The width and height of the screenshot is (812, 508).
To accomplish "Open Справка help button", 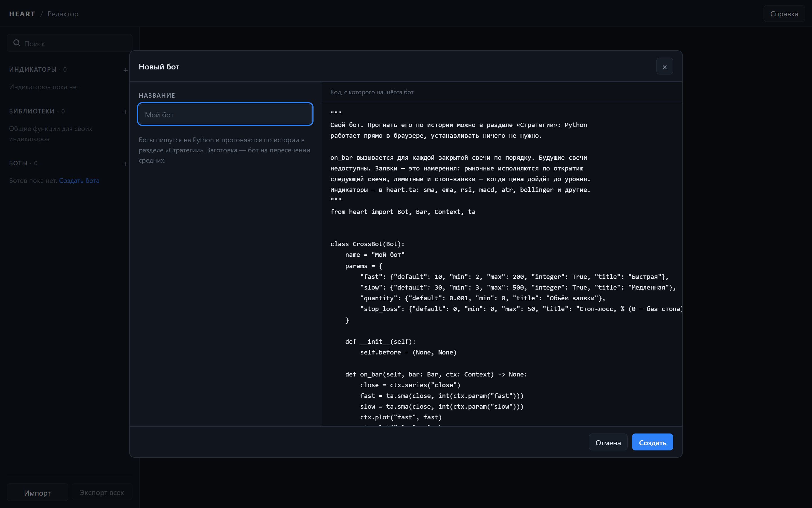I will (784, 14).
